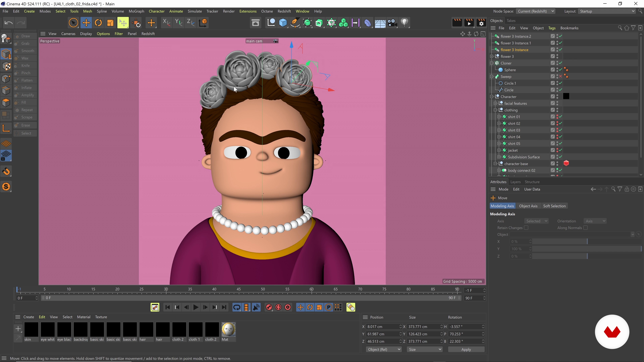Open the Object (Rel) coordinate dropdown
This screenshot has width=644, height=362.
[x=384, y=349]
